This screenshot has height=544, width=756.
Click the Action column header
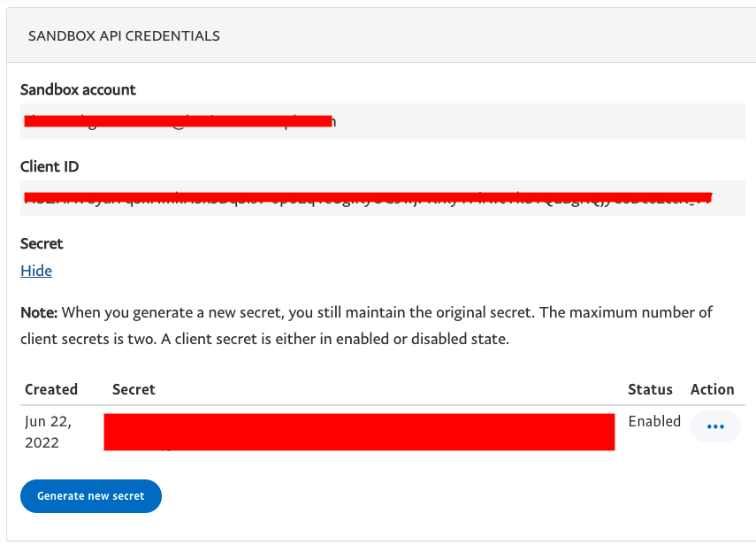click(x=712, y=389)
